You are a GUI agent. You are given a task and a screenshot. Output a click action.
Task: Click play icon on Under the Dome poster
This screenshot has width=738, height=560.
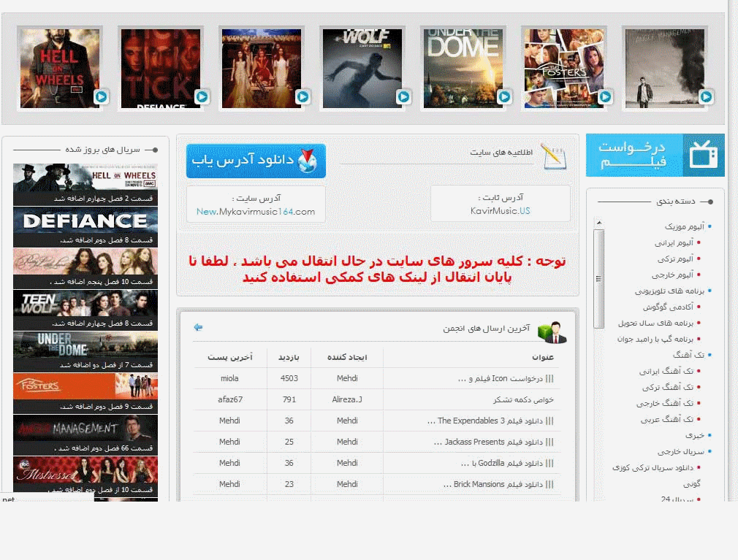[x=504, y=97]
